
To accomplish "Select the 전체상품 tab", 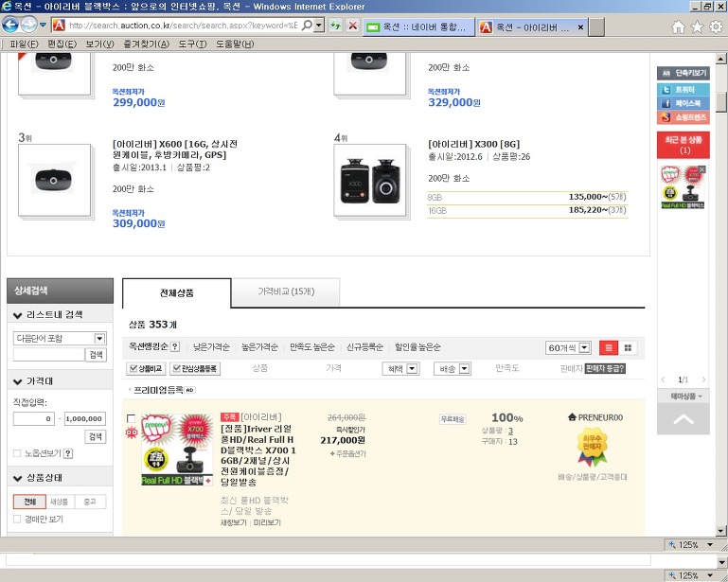I will point(176,292).
